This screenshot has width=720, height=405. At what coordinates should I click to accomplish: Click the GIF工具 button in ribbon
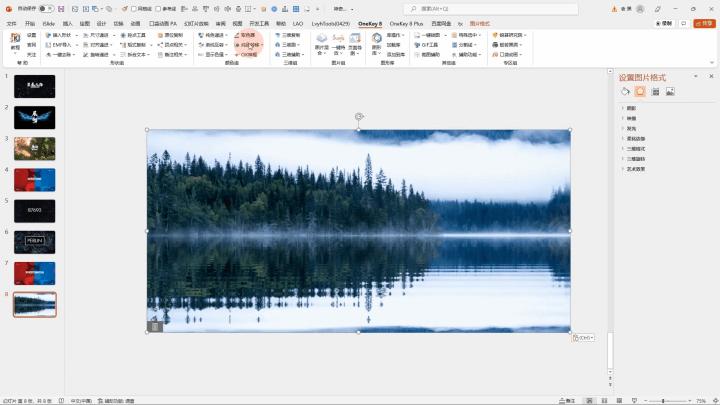(x=426, y=45)
